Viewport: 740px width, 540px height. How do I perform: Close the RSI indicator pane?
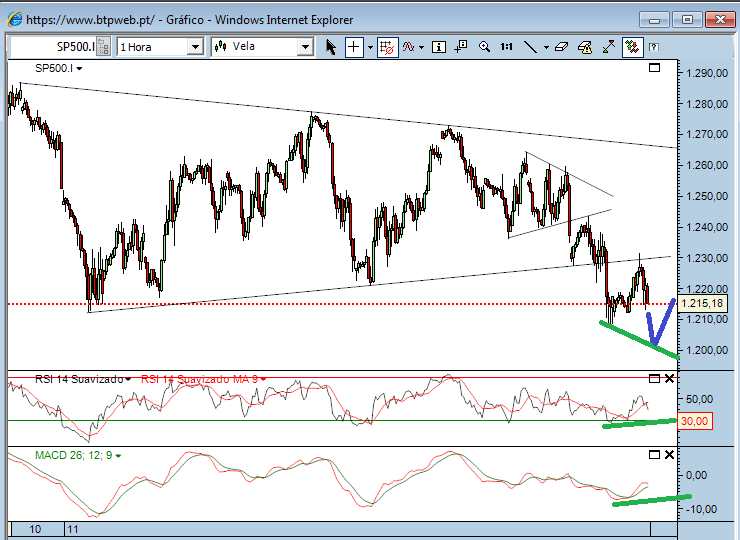coord(669,379)
